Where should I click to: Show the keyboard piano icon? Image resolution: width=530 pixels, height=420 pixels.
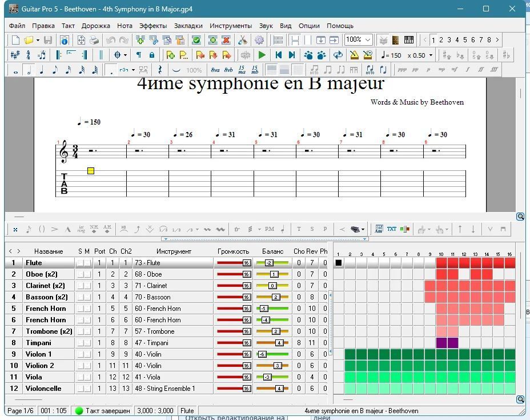click(x=409, y=40)
